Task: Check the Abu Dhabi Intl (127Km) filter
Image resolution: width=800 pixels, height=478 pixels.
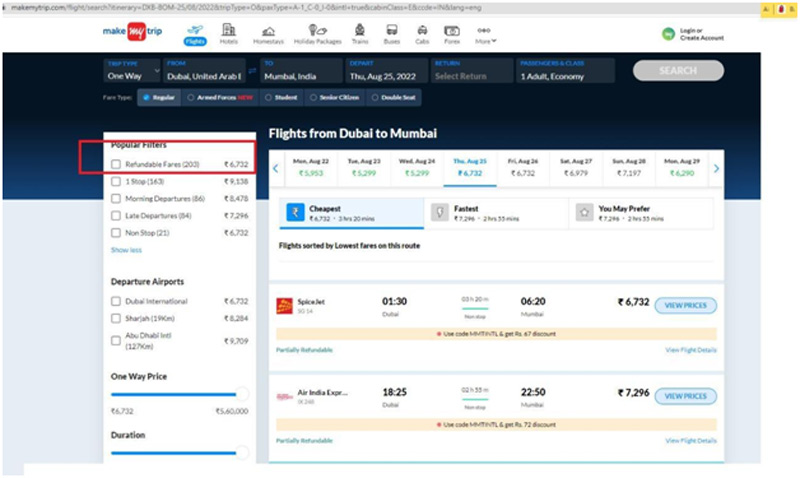Action: tap(116, 341)
